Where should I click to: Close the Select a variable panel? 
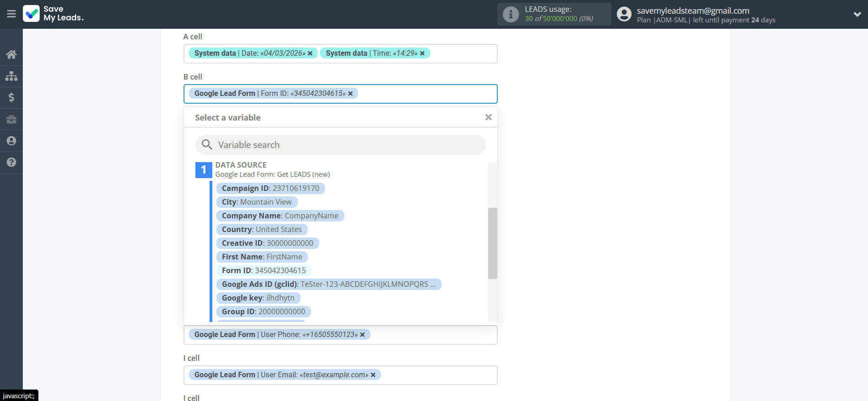488,117
